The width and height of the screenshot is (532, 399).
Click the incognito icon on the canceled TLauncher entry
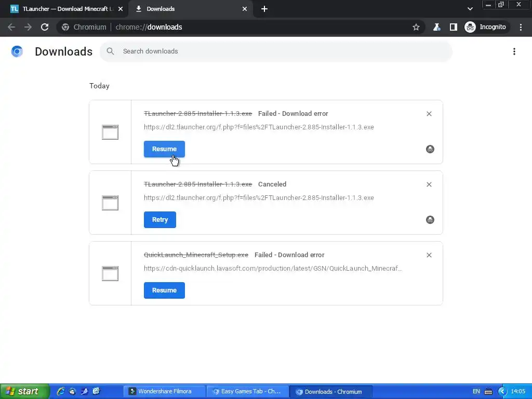tap(430, 220)
